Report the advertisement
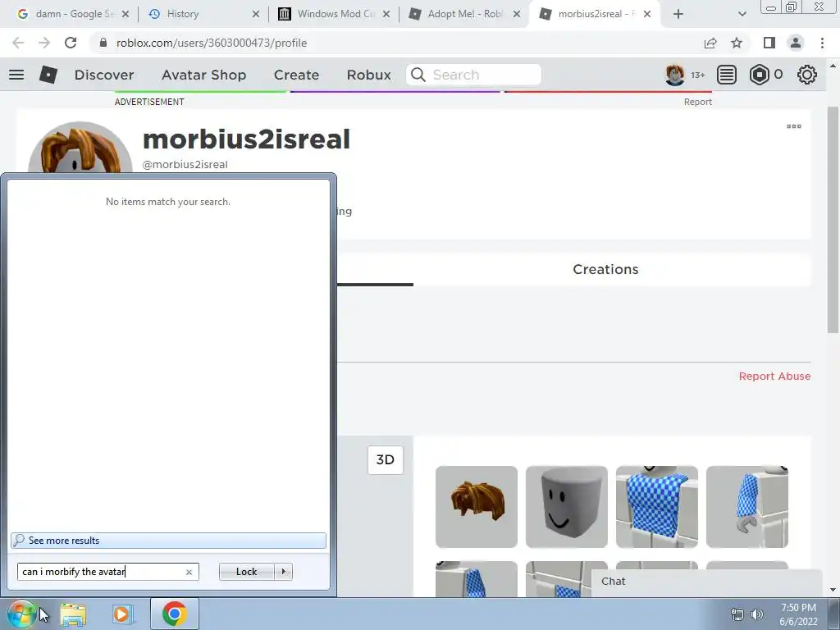 pyautogui.click(x=697, y=102)
